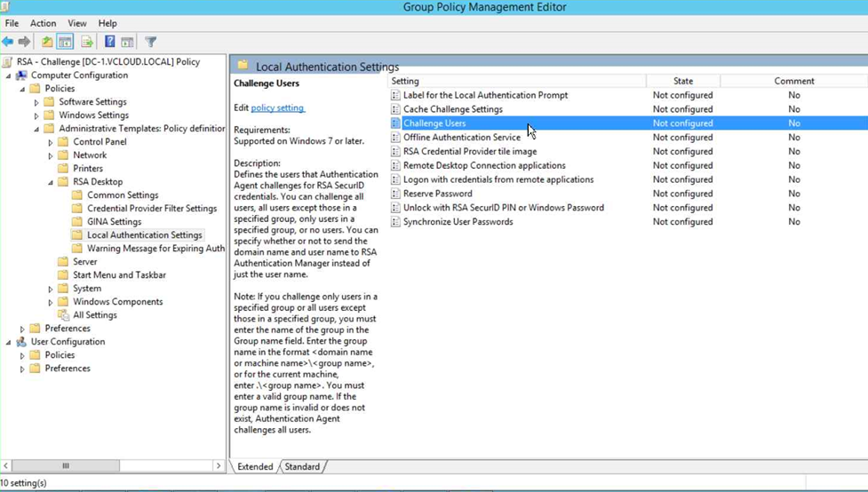Select GINA Settings folder in tree
Screen dimensions: 868x492
[114, 222]
